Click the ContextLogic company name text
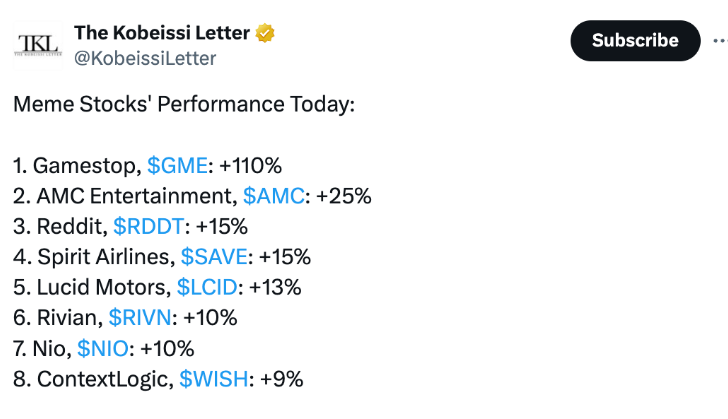Image resolution: width=728 pixels, height=419 pixels. (x=101, y=379)
